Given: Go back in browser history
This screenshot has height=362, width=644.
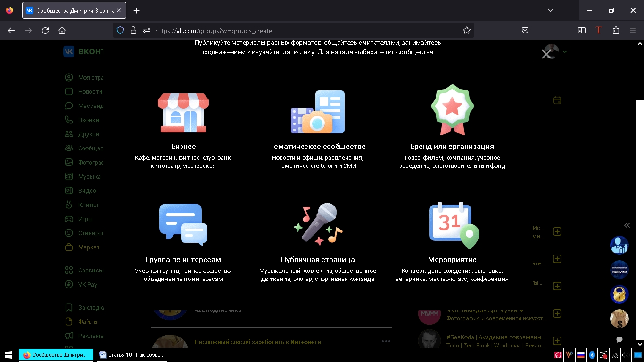Looking at the screenshot, I should coord(11,30).
